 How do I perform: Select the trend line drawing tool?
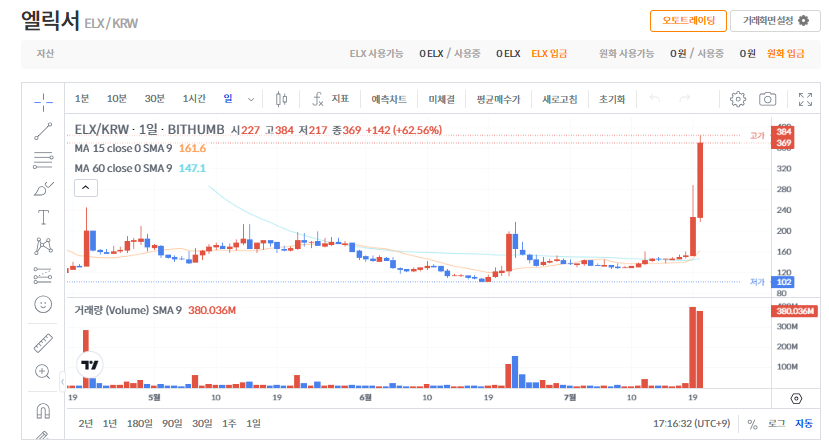click(x=43, y=131)
